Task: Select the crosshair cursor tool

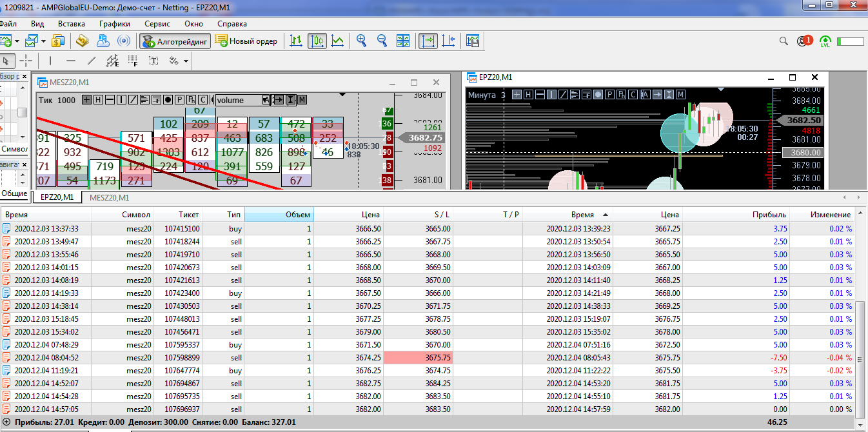Action: [26, 61]
